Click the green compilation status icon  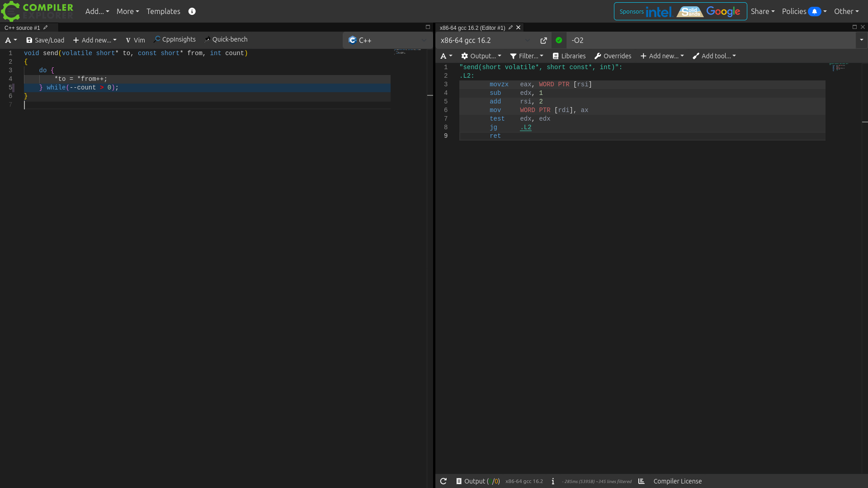click(x=559, y=40)
